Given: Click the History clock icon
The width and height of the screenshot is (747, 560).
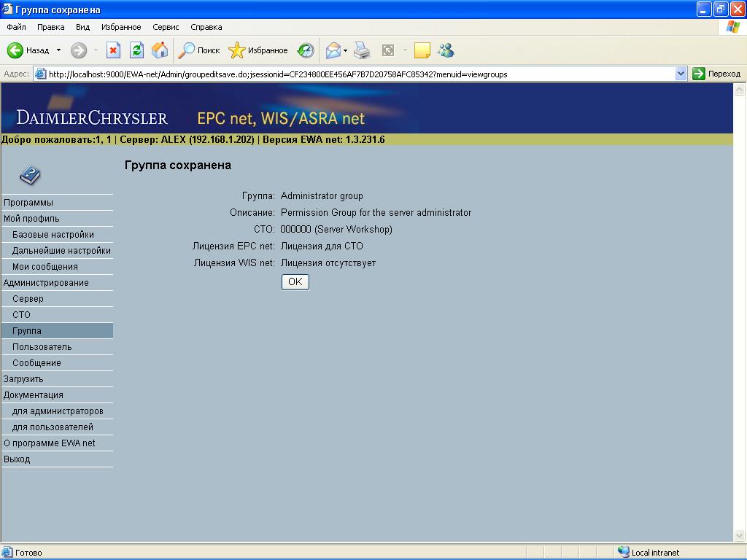Looking at the screenshot, I should click(306, 50).
